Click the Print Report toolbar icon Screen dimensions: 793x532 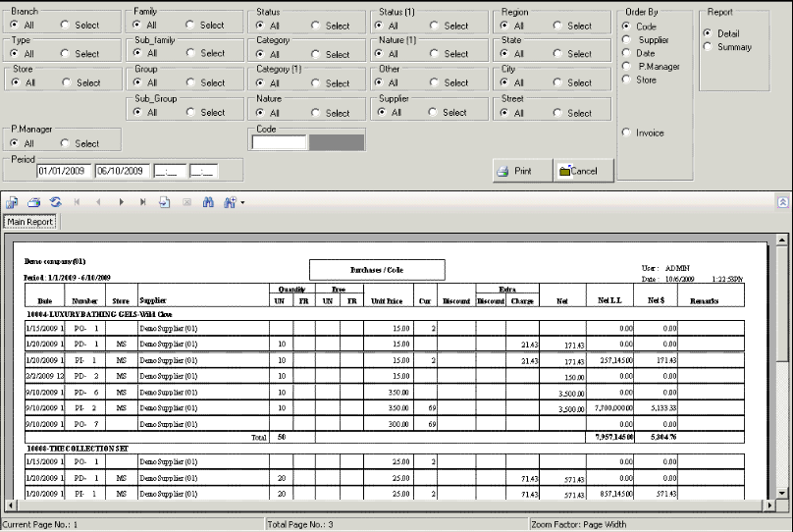click(x=34, y=201)
